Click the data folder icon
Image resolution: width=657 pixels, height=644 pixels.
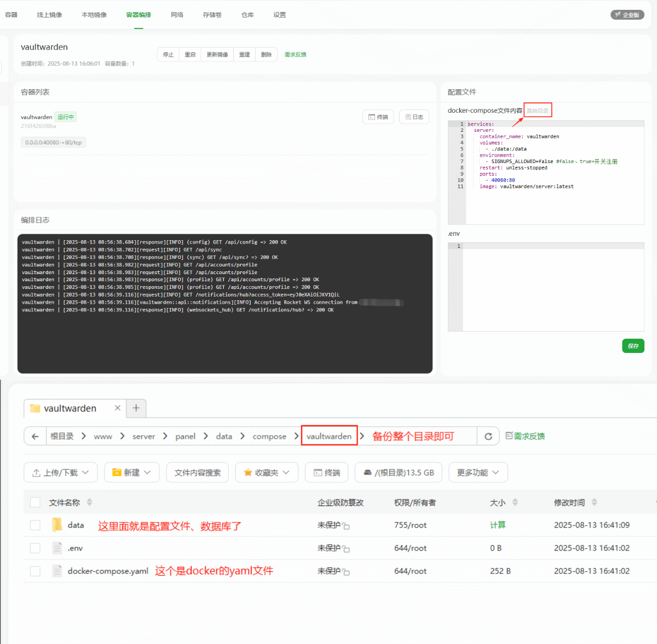[57, 525]
